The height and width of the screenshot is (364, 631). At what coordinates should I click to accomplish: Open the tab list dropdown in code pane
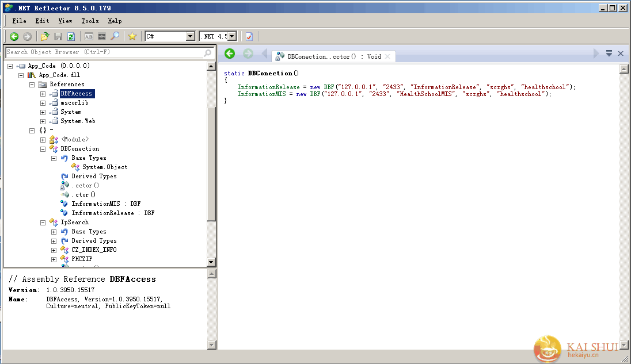click(609, 53)
